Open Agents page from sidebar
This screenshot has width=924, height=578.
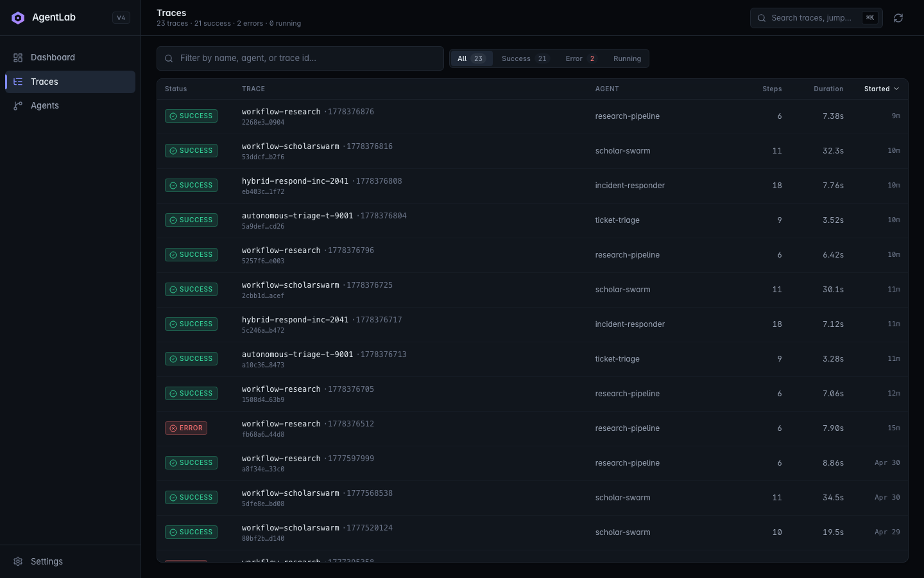click(x=71, y=106)
